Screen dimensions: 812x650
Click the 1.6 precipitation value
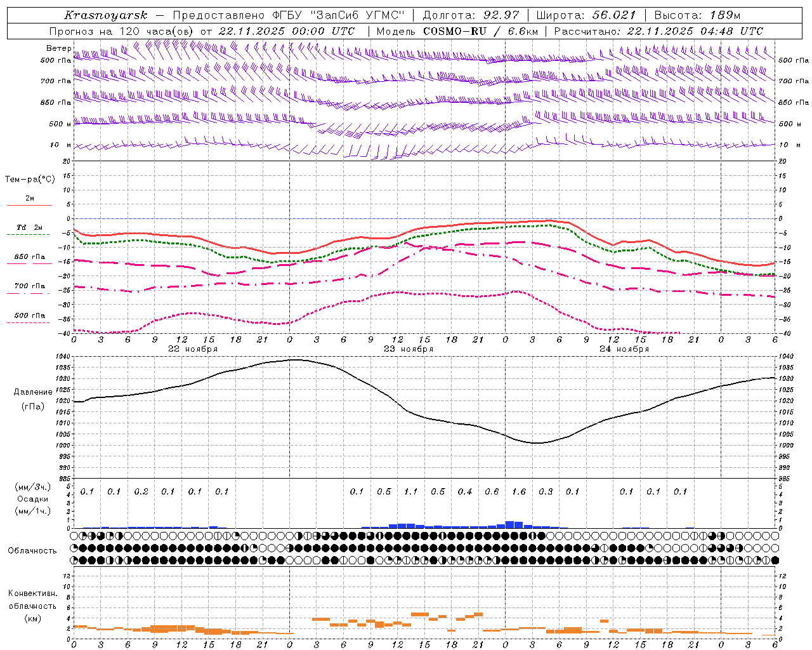coord(518,491)
